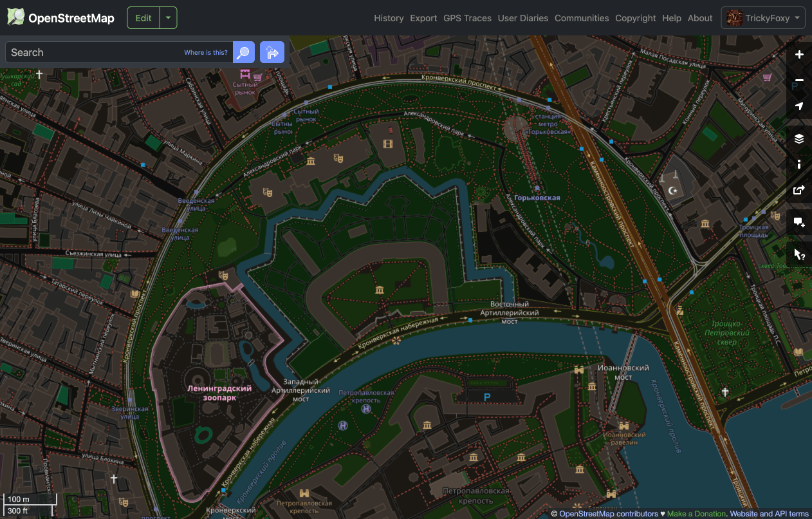Screen dimensions: 812x519
Task: Click the Зверинская улица stop label
Action: tap(129, 412)
